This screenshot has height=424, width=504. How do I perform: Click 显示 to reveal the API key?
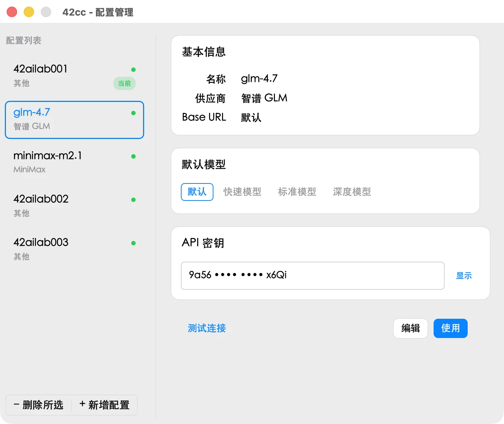pos(464,276)
